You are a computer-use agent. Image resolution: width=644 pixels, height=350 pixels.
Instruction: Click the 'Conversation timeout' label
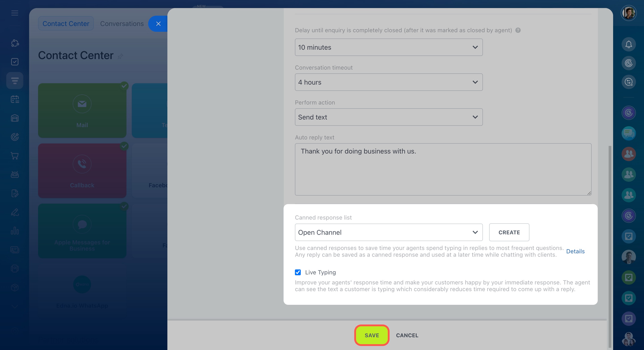pyautogui.click(x=324, y=68)
